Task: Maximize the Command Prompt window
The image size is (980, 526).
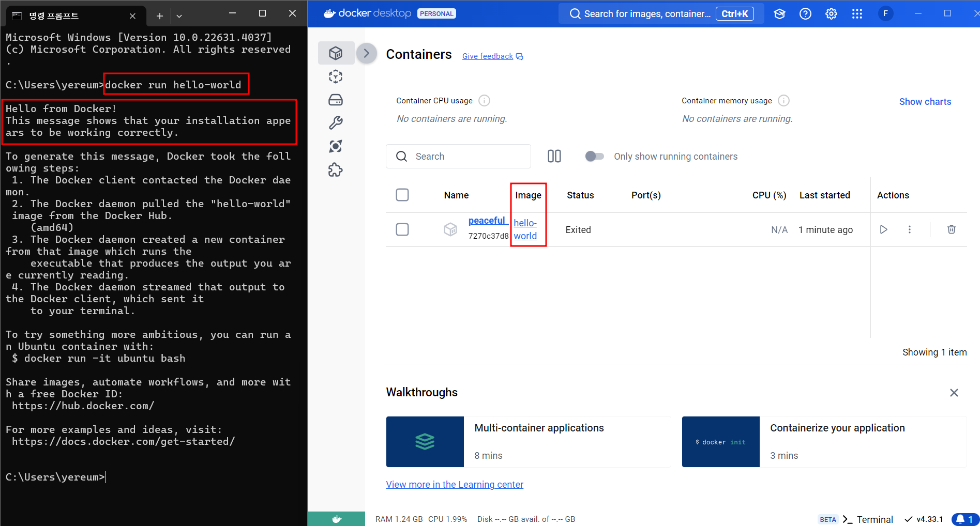Action: (x=262, y=13)
